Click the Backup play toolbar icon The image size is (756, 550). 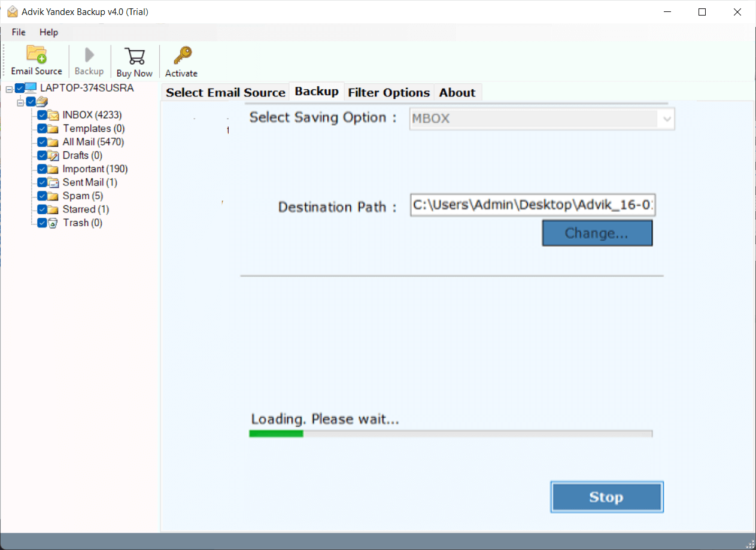89,55
